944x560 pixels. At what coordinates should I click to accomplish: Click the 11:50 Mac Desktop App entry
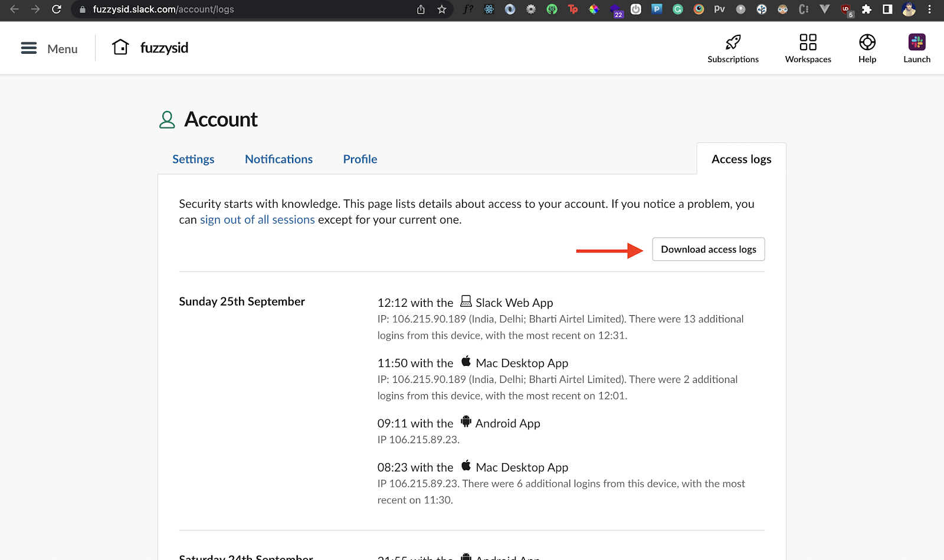click(x=473, y=363)
